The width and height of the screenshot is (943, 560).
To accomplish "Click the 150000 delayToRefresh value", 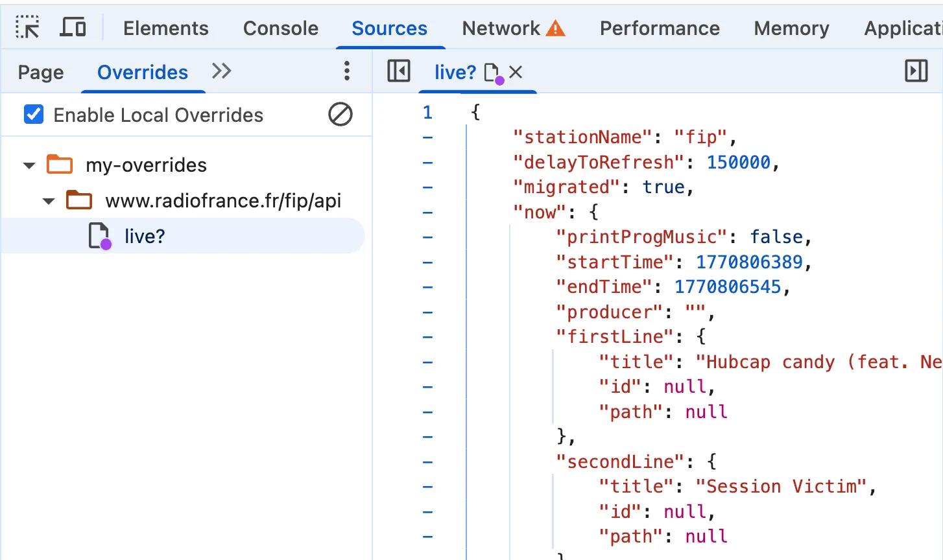I will coord(738,162).
